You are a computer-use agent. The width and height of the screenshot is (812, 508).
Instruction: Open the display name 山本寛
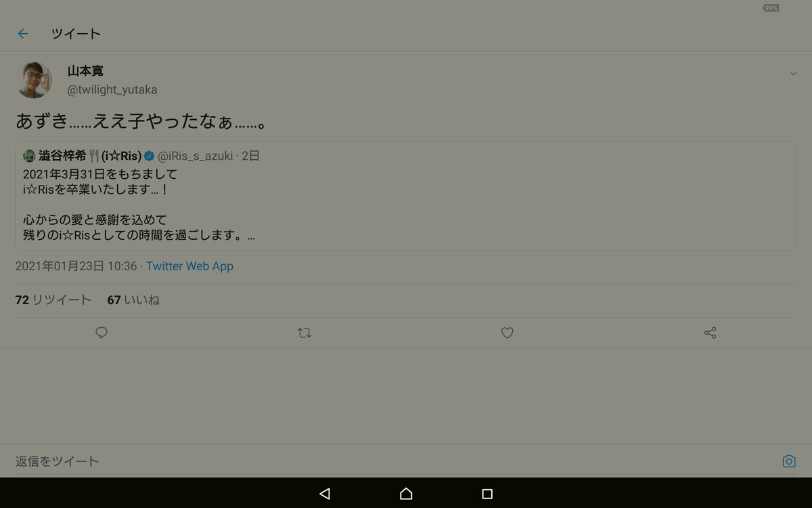86,71
